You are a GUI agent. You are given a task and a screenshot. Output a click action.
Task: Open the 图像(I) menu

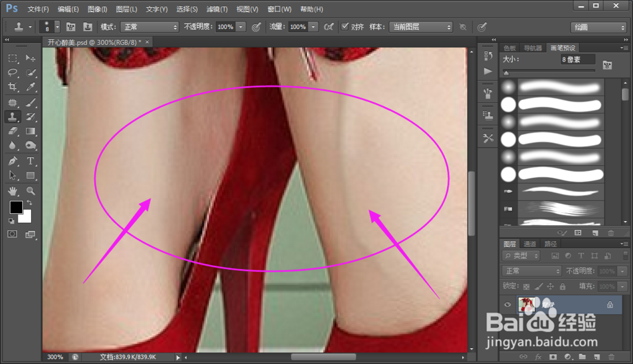(97, 9)
